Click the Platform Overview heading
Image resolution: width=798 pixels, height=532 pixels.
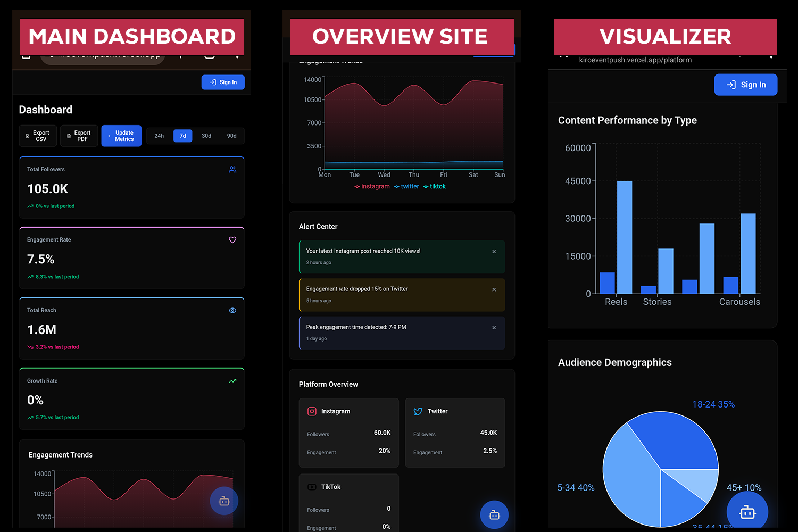click(328, 384)
